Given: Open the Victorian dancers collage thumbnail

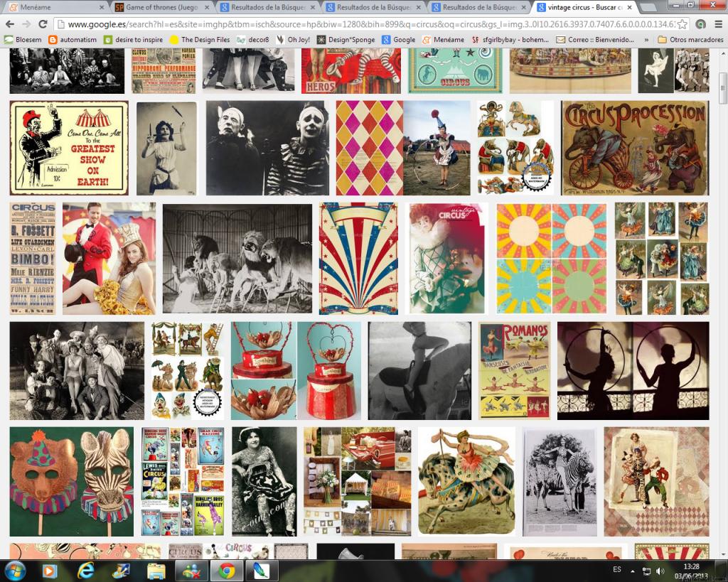Looking at the screenshot, I should pos(662,259).
